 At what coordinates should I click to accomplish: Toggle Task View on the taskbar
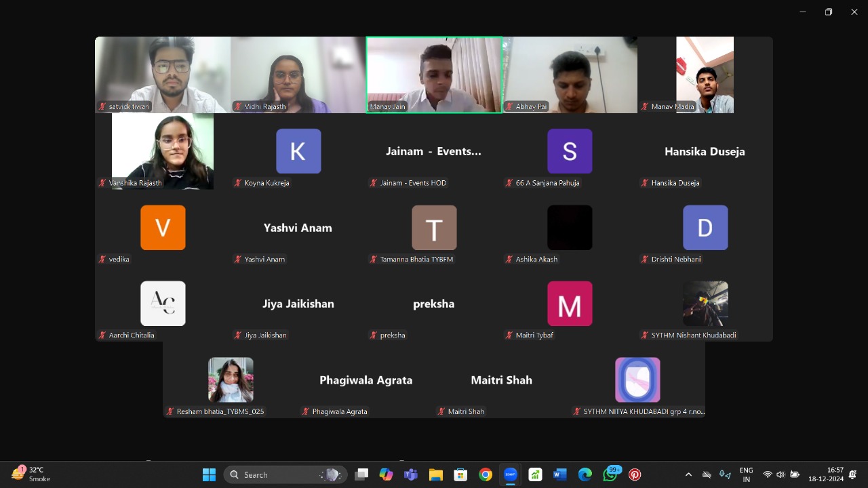(361, 474)
